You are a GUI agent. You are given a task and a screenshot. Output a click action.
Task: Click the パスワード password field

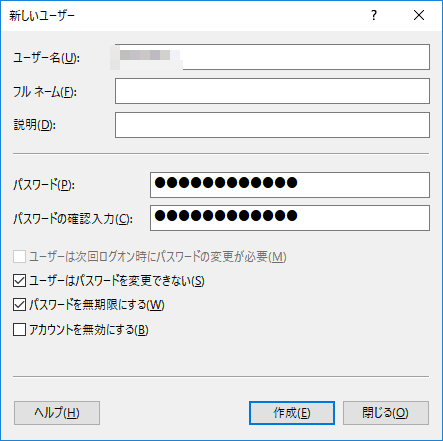click(x=290, y=185)
